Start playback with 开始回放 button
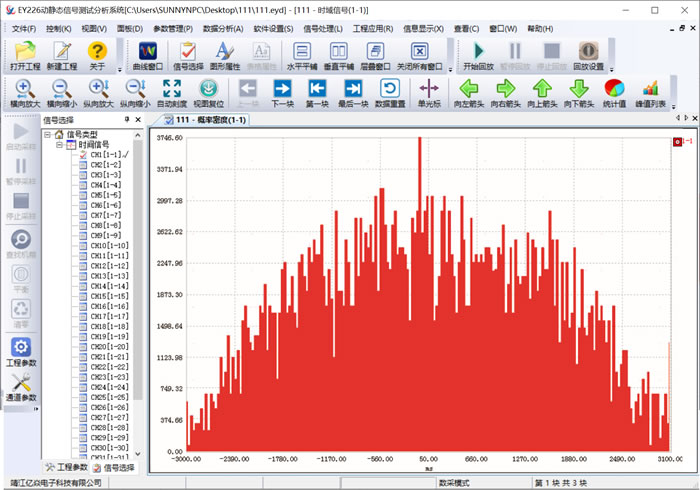This screenshot has width=700, height=490. click(x=478, y=50)
